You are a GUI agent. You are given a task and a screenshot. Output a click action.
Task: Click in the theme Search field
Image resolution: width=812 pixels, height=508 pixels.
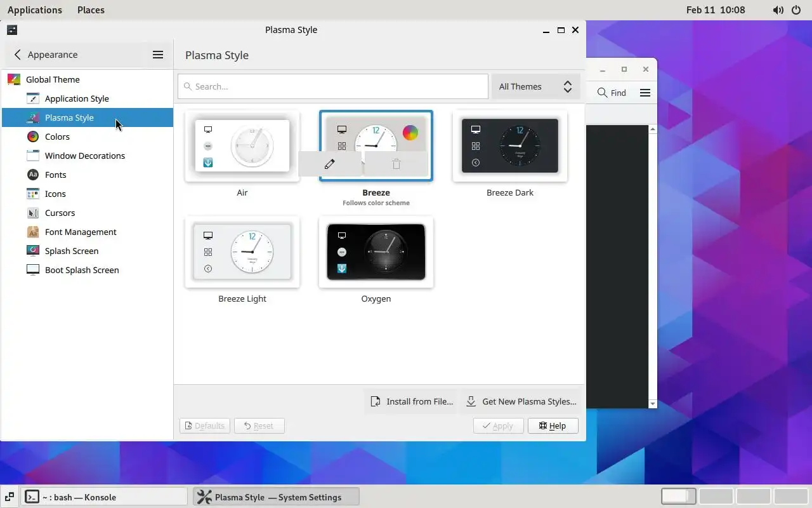(333, 86)
